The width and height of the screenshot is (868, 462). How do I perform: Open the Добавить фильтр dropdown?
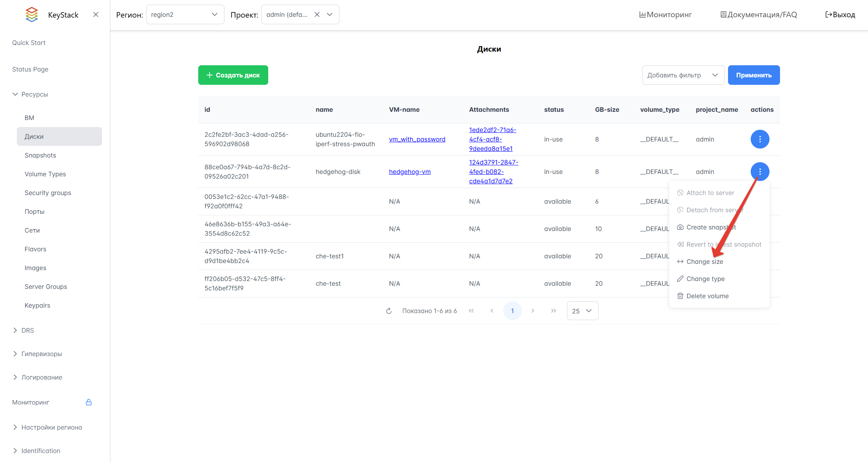[x=683, y=75]
